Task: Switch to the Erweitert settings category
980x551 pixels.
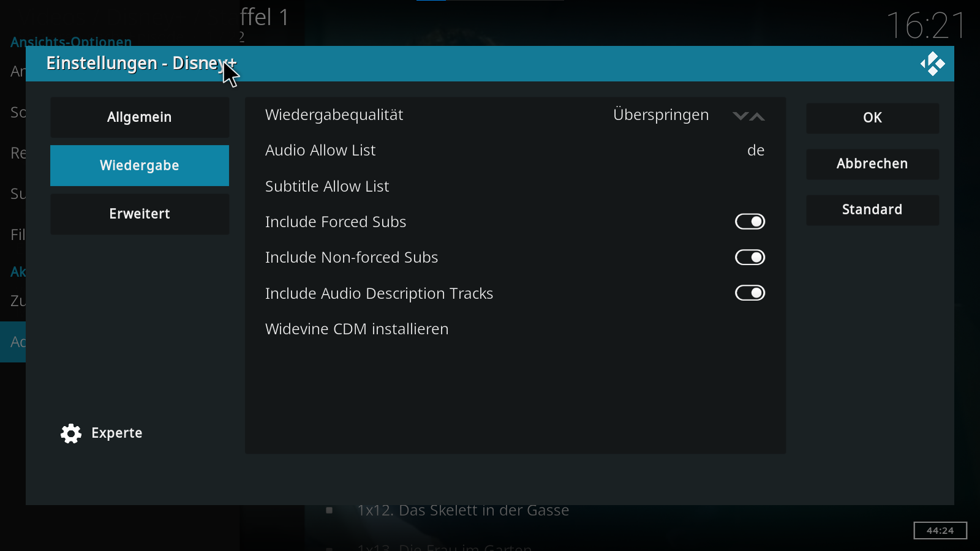Action: point(140,214)
